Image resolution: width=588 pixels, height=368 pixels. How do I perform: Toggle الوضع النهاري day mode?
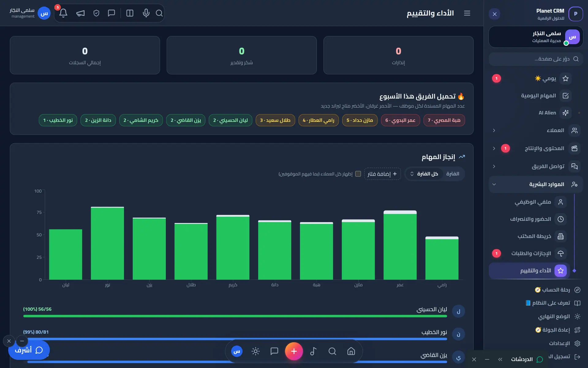click(x=559, y=316)
